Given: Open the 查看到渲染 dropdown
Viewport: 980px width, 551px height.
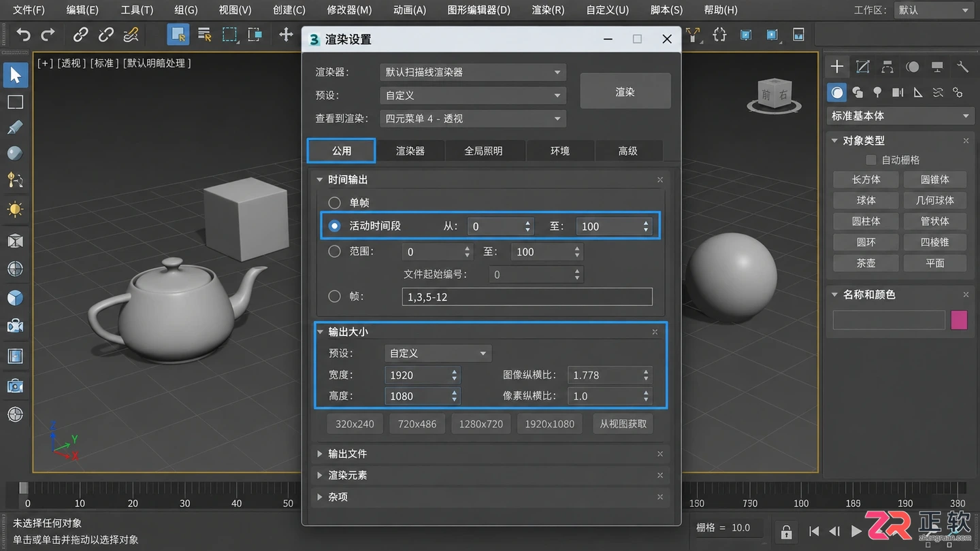Looking at the screenshot, I should point(472,118).
